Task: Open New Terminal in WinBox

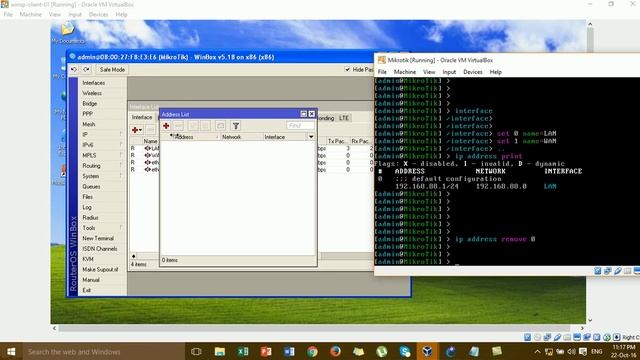Action: (98, 238)
